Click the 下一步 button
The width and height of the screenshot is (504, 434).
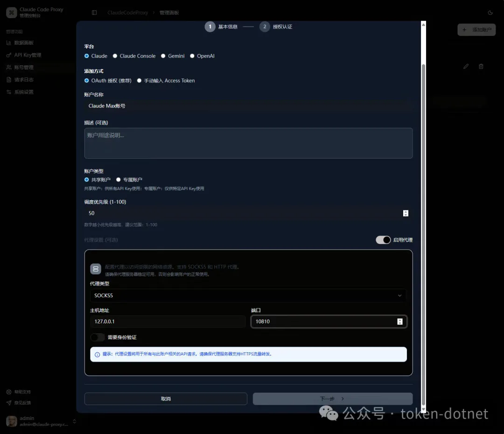coord(332,399)
